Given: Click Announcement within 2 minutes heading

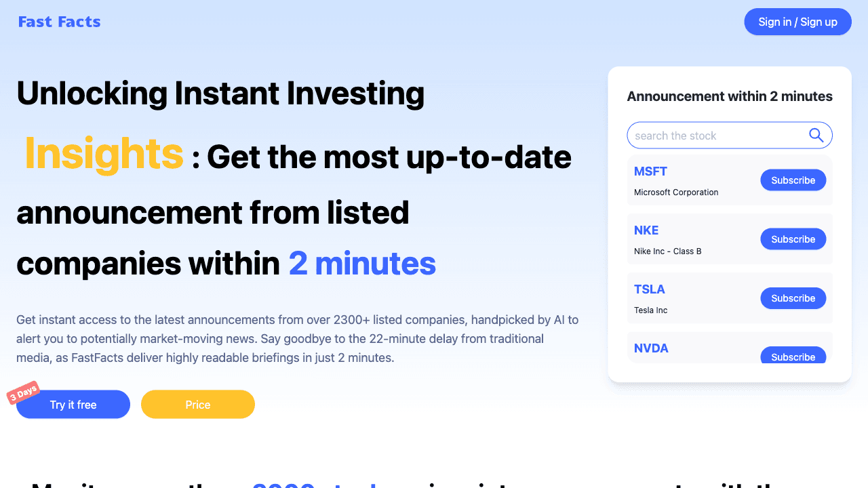Looking at the screenshot, I should (730, 96).
